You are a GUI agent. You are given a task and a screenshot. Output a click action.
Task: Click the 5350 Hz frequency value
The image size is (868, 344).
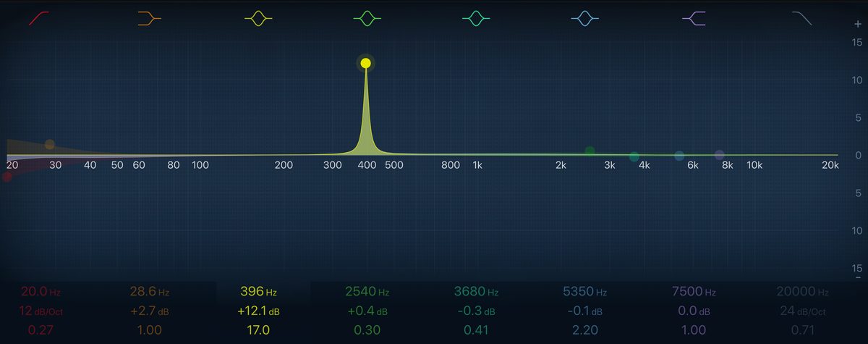coord(584,292)
